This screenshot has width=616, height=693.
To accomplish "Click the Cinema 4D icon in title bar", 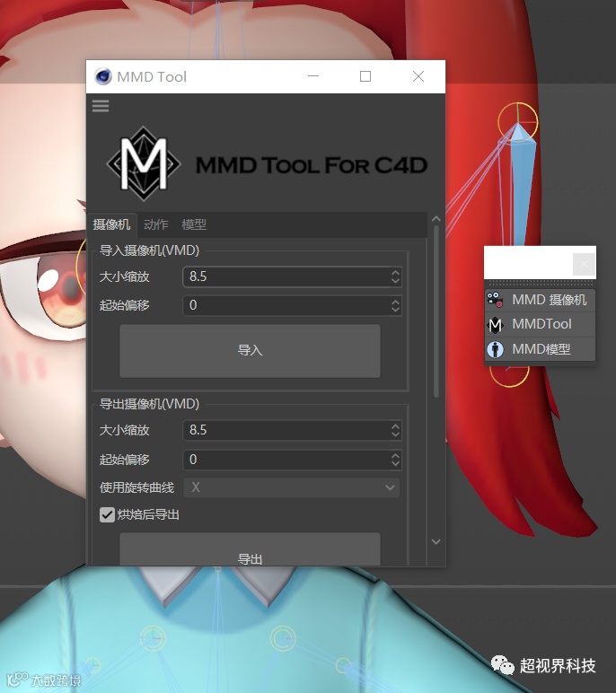I will pyautogui.click(x=103, y=76).
